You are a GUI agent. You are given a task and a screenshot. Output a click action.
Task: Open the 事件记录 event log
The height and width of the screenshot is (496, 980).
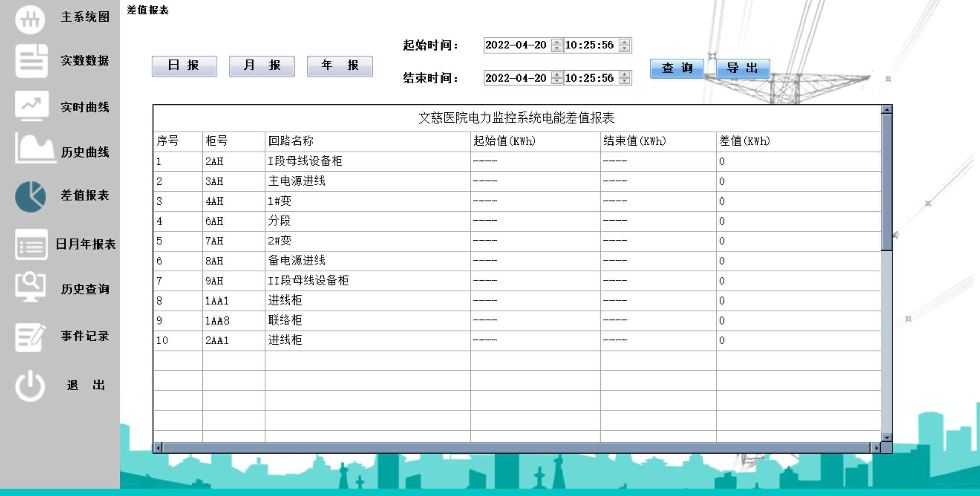(x=61, y=336)
